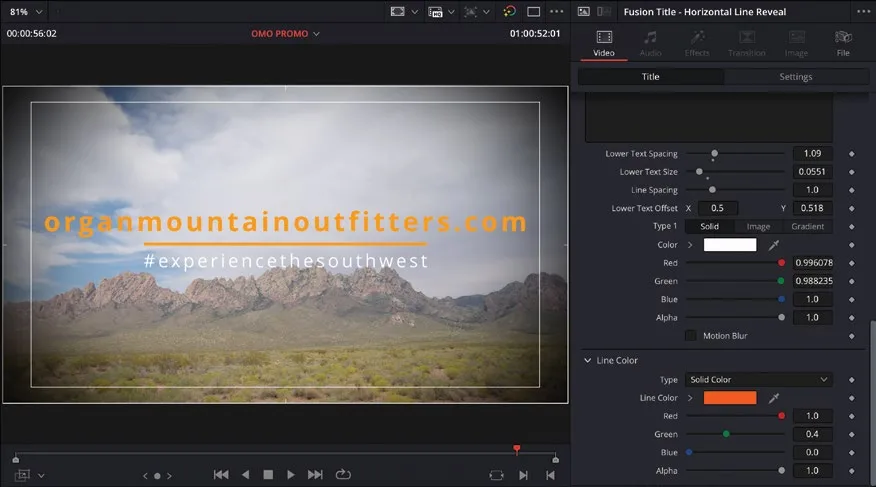Jump to first frame button
Screen dimensions: 876x487
click(x=221, y=475)
